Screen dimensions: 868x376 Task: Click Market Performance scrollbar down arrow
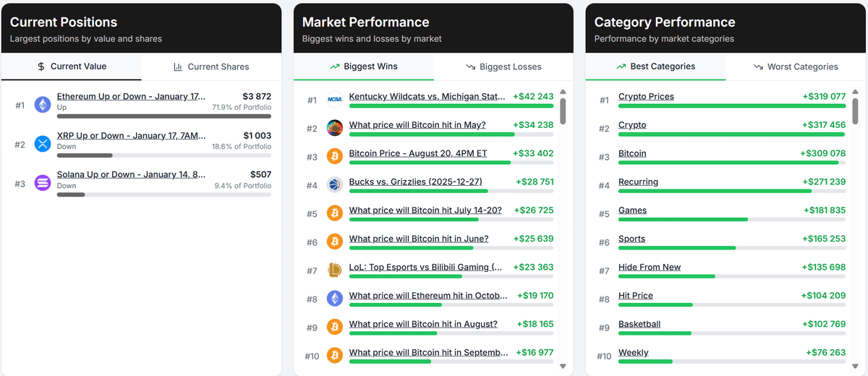(x=563, y=367)
